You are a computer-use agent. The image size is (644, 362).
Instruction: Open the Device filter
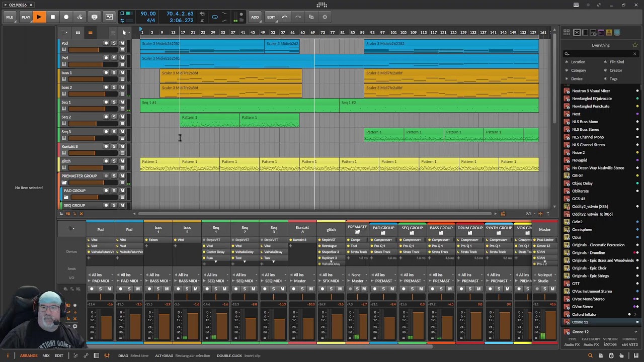[x=577, y=79]
